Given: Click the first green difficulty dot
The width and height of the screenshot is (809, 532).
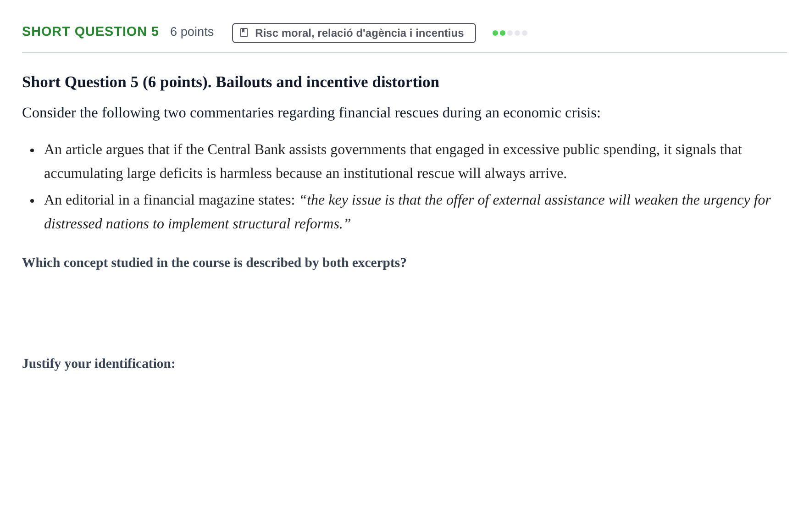Looking at the screenshot, I should tap(495, 33).
